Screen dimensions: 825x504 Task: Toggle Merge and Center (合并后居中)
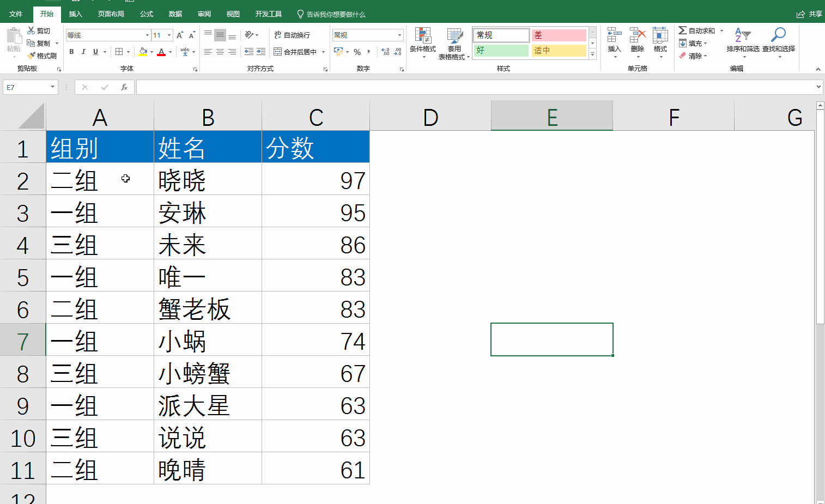click(x=295, y=52)
